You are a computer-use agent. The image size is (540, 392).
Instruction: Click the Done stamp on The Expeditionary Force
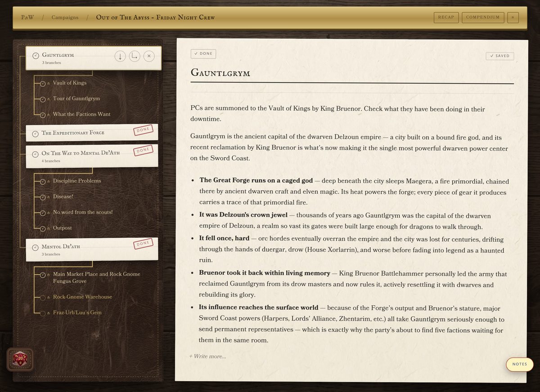click(x=144, y=130)
